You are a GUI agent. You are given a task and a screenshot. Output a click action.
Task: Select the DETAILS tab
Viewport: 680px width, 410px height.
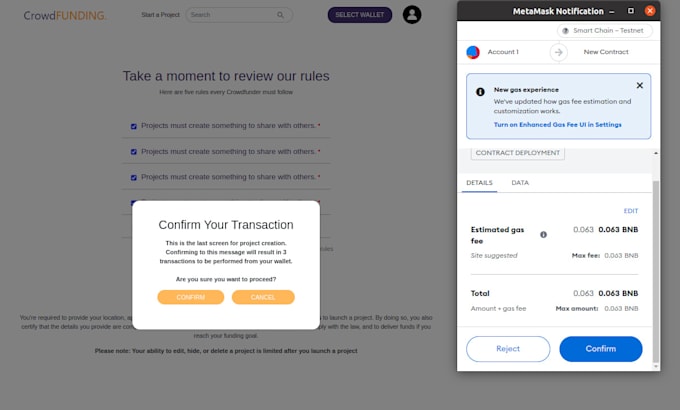click(x=479, y=183)
